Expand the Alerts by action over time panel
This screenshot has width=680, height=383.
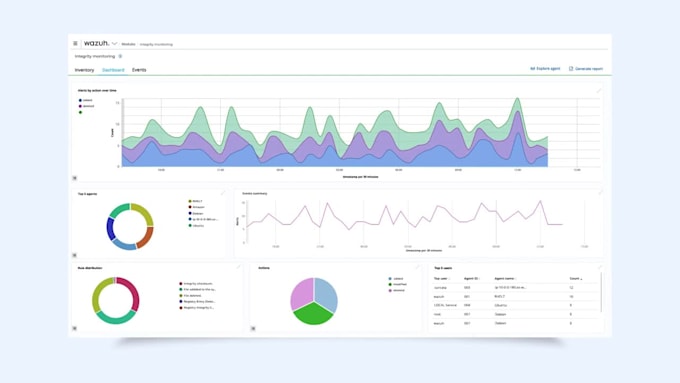[x=599, y=91]
